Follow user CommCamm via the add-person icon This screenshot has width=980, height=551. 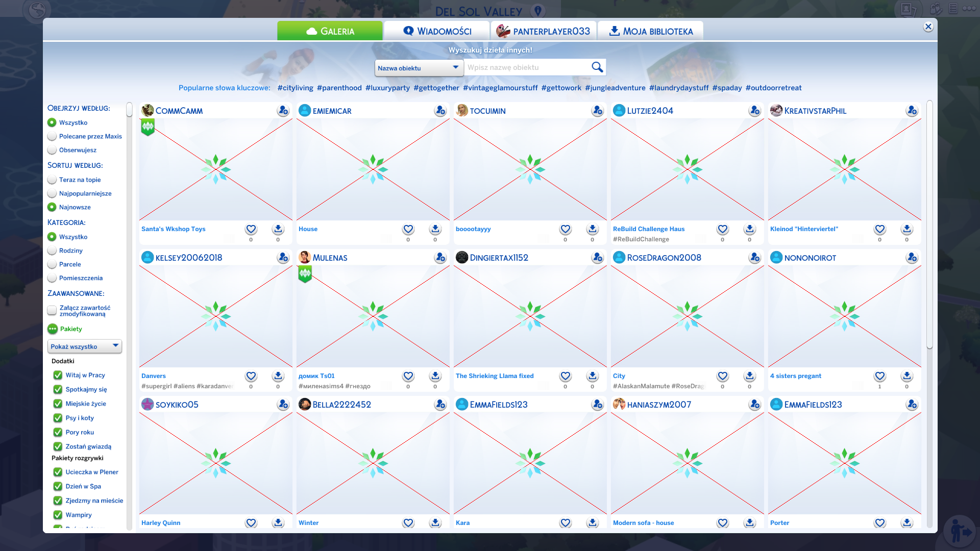(283, 111)
